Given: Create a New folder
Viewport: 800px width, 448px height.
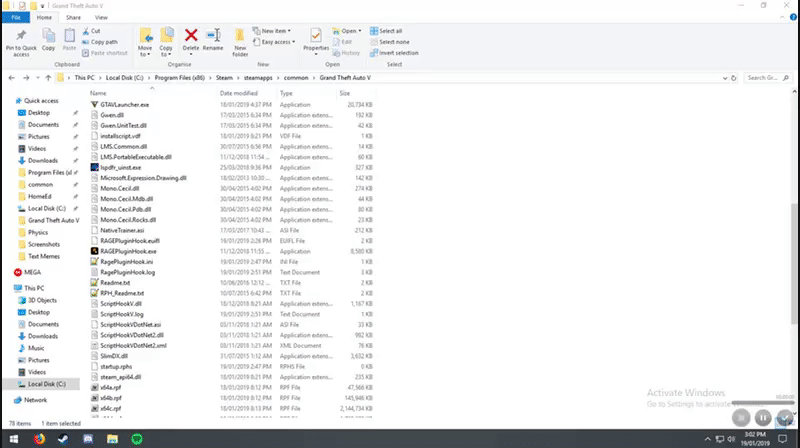Looking at the screenshot, I should point(240,42).
